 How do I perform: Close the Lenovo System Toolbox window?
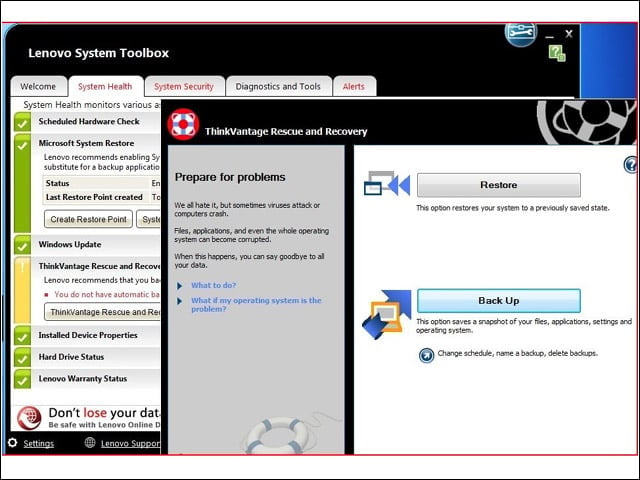569,34
